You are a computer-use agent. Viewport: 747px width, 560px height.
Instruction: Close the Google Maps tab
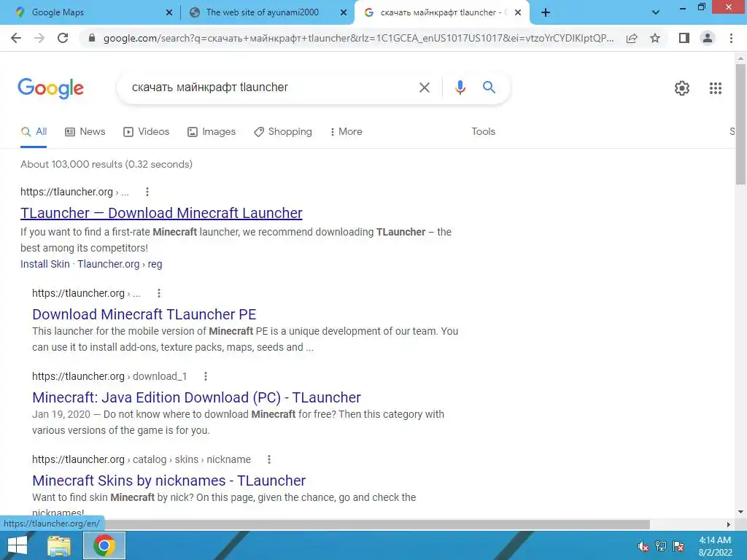[169, 13]
